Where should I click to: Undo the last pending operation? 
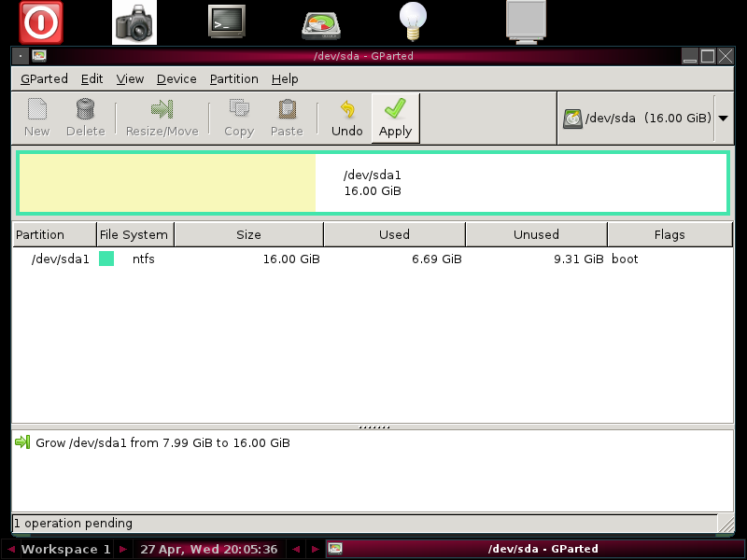tap(347, 119)
